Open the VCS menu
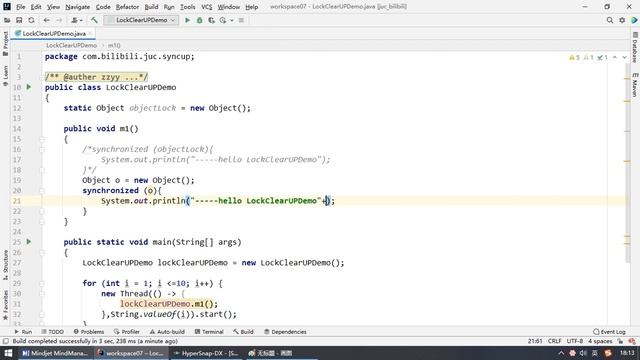This screenshot has height=360, width=640. [x=207, y=7]
